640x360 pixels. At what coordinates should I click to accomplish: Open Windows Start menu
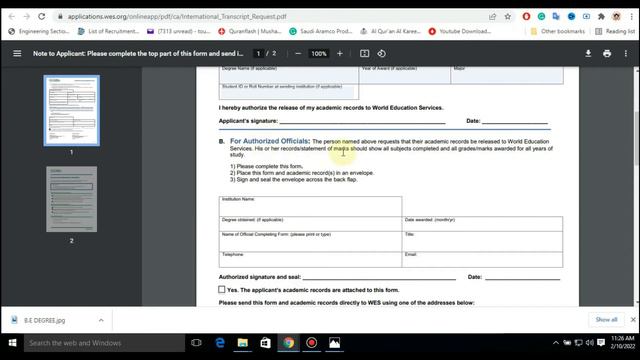[12, 343]
